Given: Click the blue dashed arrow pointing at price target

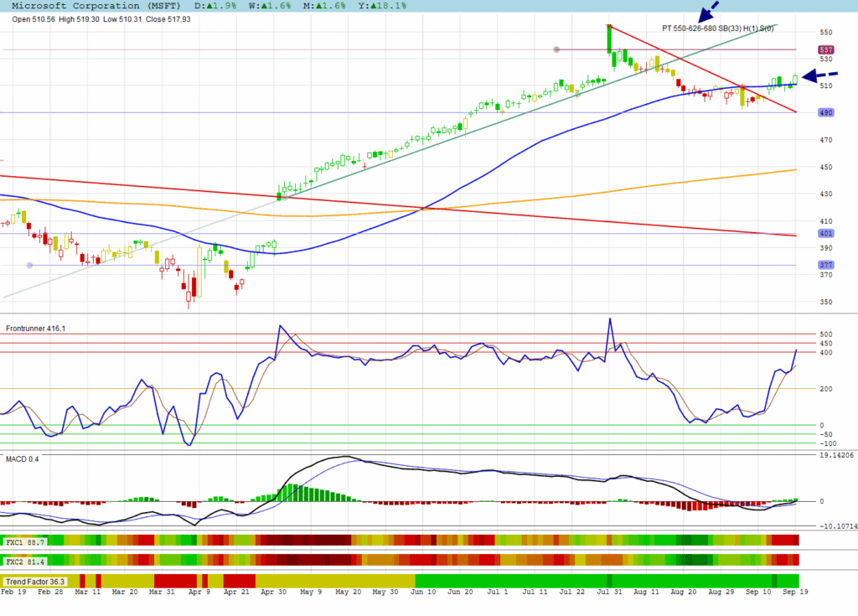Looking at the screenshot, I should [708, 12].
